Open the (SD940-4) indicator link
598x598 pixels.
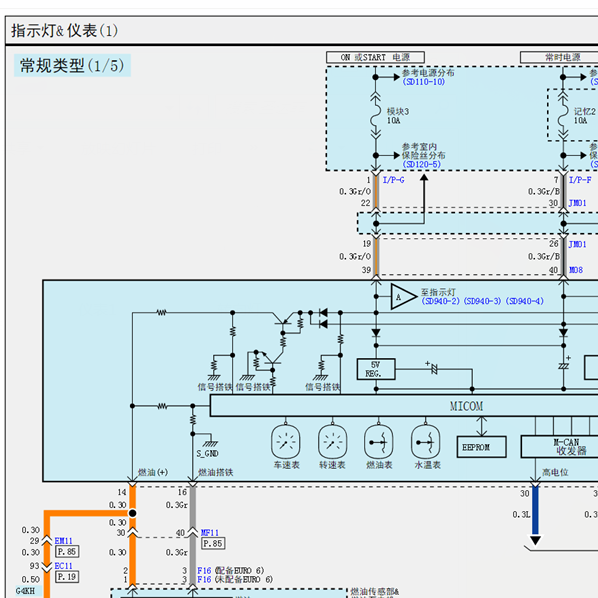524,301
